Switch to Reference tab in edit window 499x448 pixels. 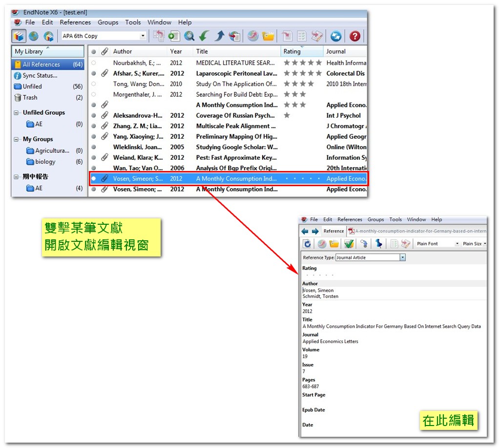333,231
